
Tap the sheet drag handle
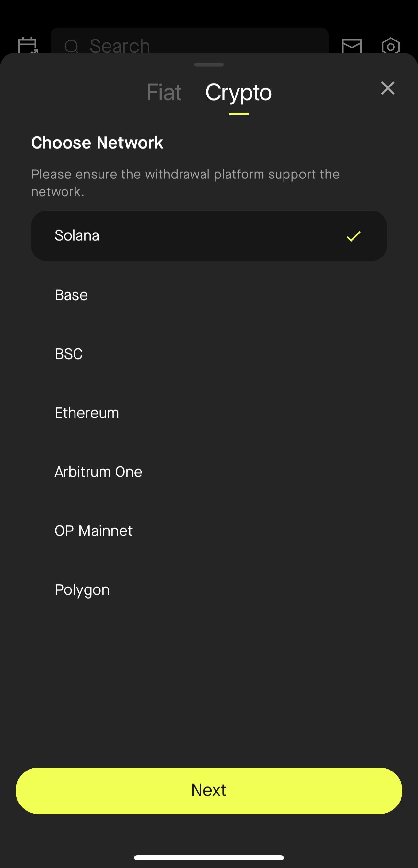(x=209, y=65)
